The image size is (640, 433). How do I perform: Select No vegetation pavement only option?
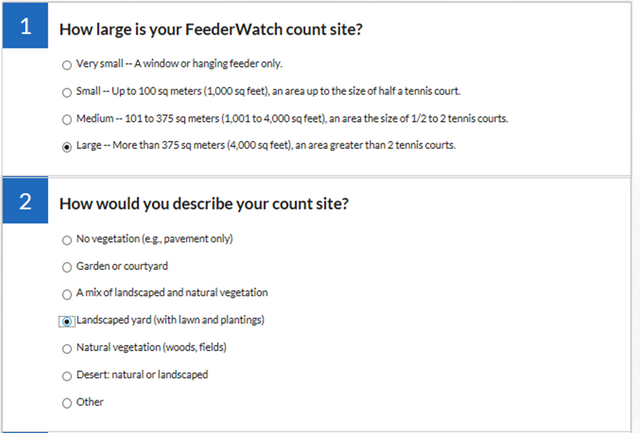[67, 240]
